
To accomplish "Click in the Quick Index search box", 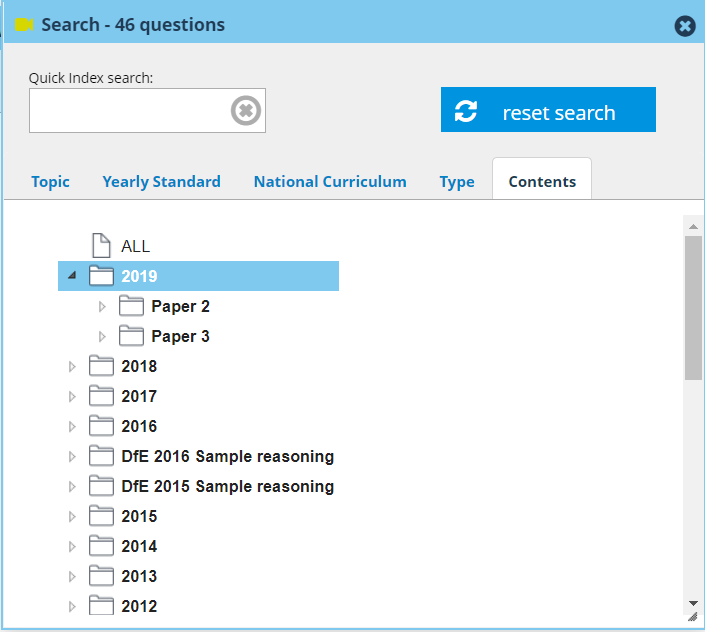I will pos(128,110).
